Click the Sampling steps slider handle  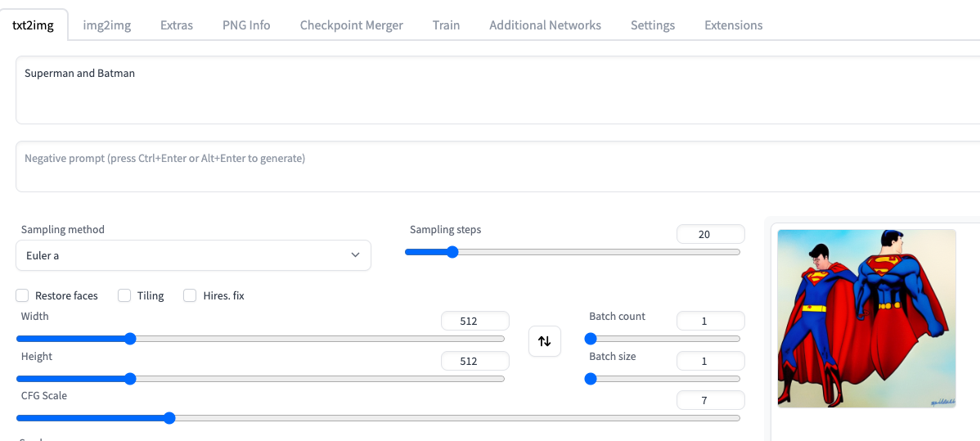(452, 252)
